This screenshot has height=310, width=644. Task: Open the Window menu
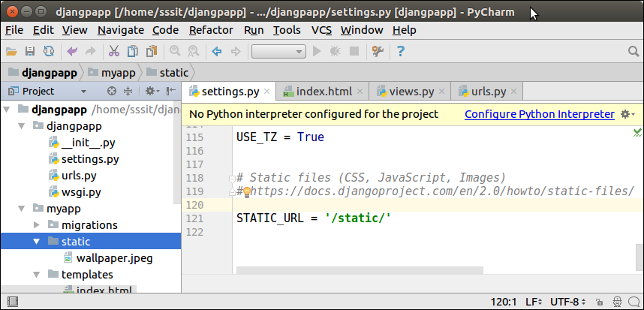click(362, 30)
